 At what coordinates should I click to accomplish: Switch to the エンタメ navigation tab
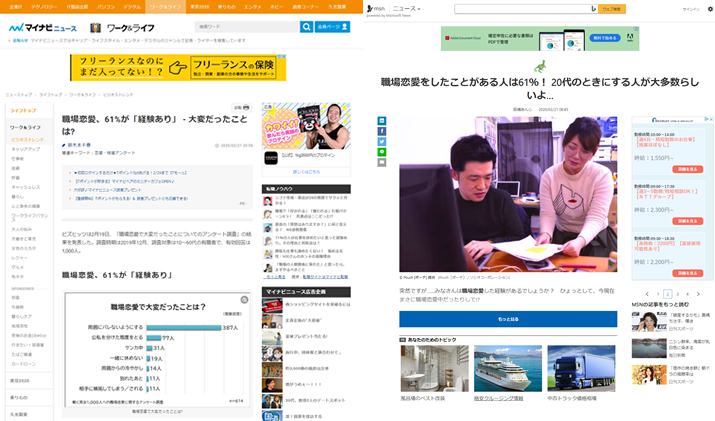pyautogui.click(x=253, y=5)
